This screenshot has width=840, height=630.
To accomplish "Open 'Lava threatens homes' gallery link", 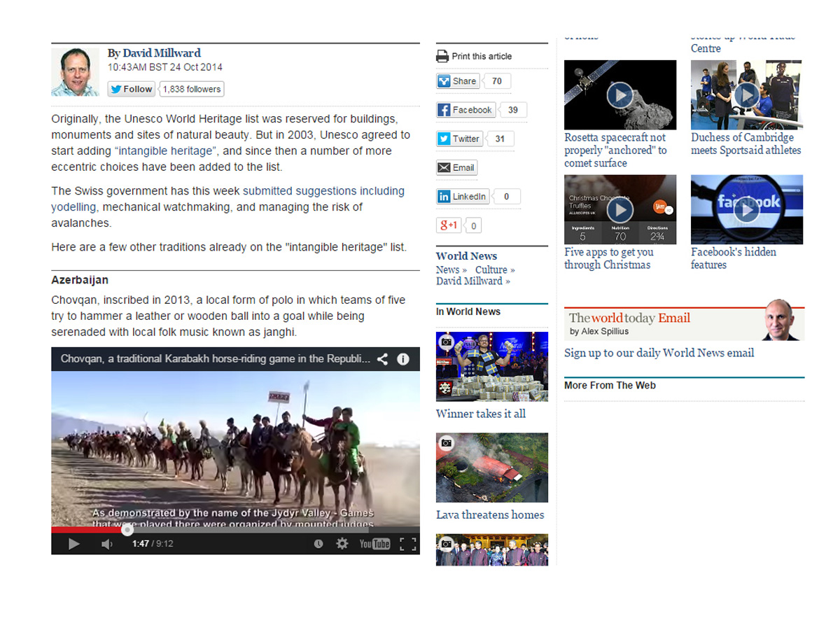I will [x=489, y=514].
